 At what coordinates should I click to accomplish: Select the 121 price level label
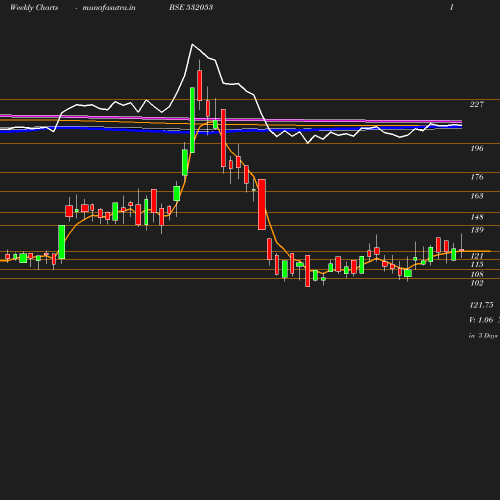click(477, 256)
